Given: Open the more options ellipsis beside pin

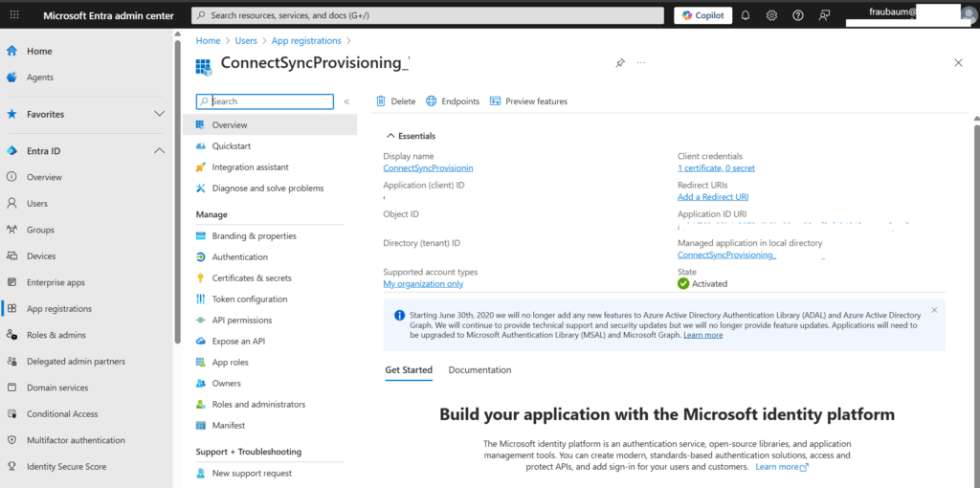Looking at the screenshot, I should [640, 63].
